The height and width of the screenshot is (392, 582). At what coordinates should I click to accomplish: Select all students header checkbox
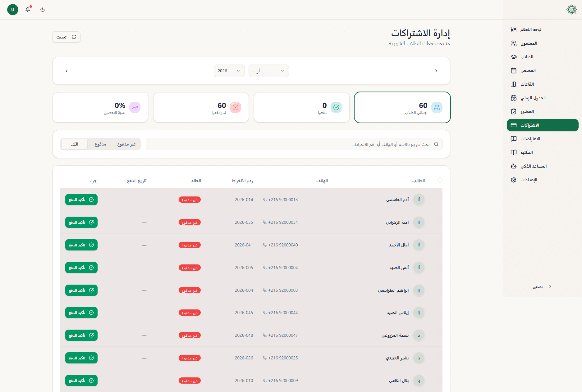[440, 180]
